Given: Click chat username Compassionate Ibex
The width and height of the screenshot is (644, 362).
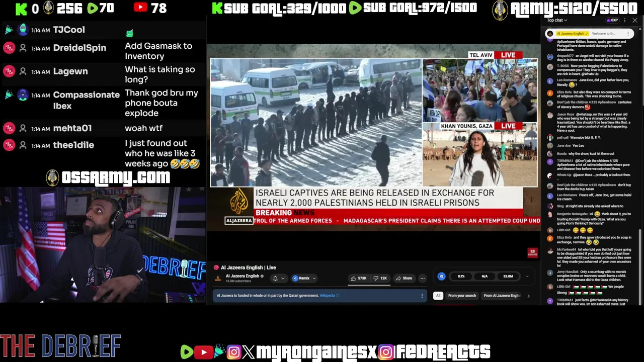Looking at the screenshot, I should click(x=87, y=100).
